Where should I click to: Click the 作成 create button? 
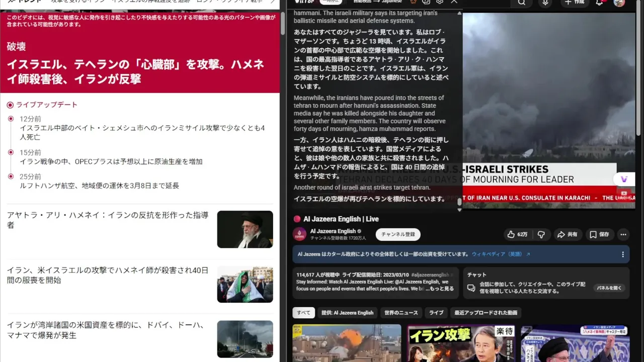tap(575, 3)
